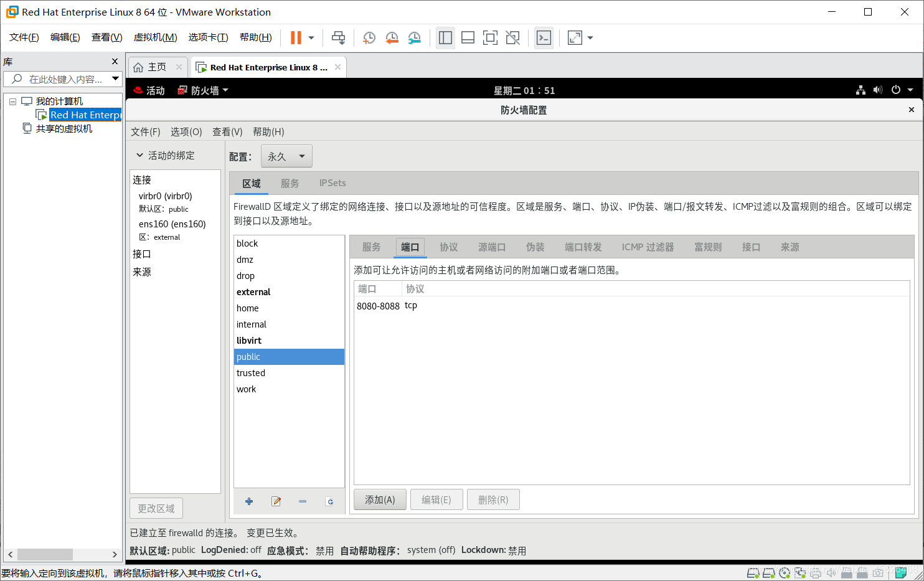Open the 虚拟机(M) menu
Screen dimensions: 924x581
156,37
